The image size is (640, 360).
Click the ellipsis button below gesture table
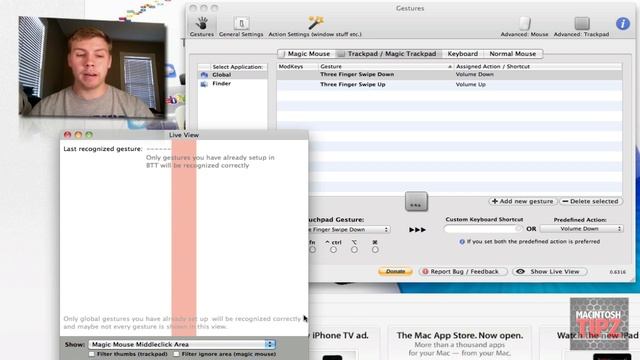click(x=416, y=202)
